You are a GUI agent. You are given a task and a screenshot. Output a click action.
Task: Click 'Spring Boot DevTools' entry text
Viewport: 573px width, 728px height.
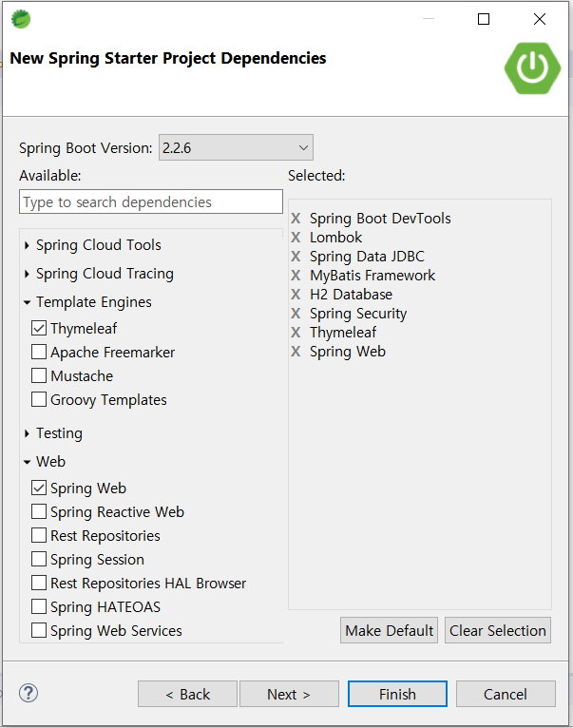click(x=380, y=219)
